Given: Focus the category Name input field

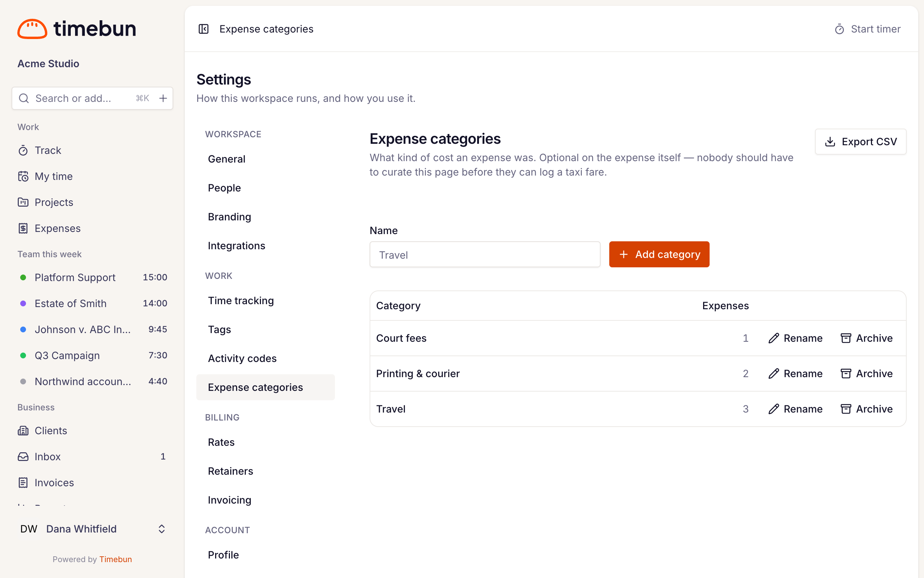Looking at the screenshot, I should pos(485,255).
